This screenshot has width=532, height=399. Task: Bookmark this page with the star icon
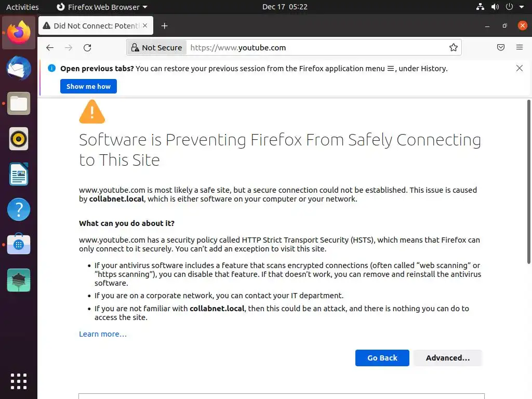pos(454,48)
